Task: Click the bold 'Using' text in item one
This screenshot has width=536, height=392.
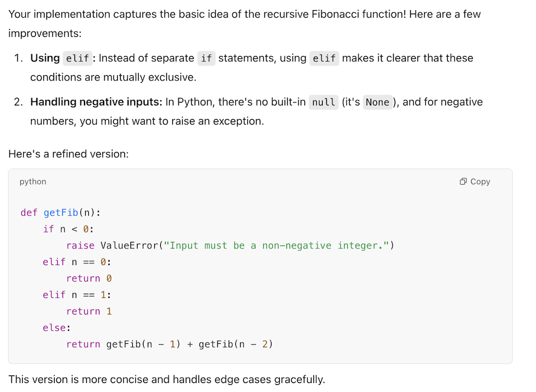Action: point(45,58)
